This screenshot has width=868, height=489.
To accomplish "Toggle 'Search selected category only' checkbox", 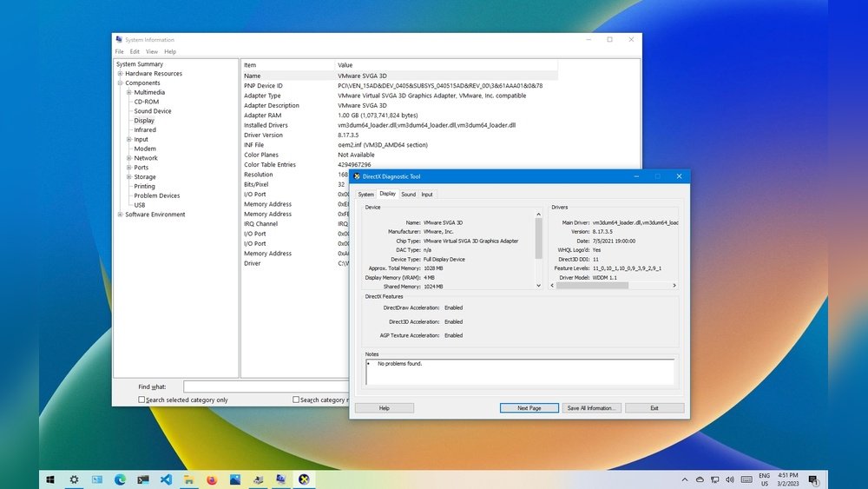I will pos(142,400).
